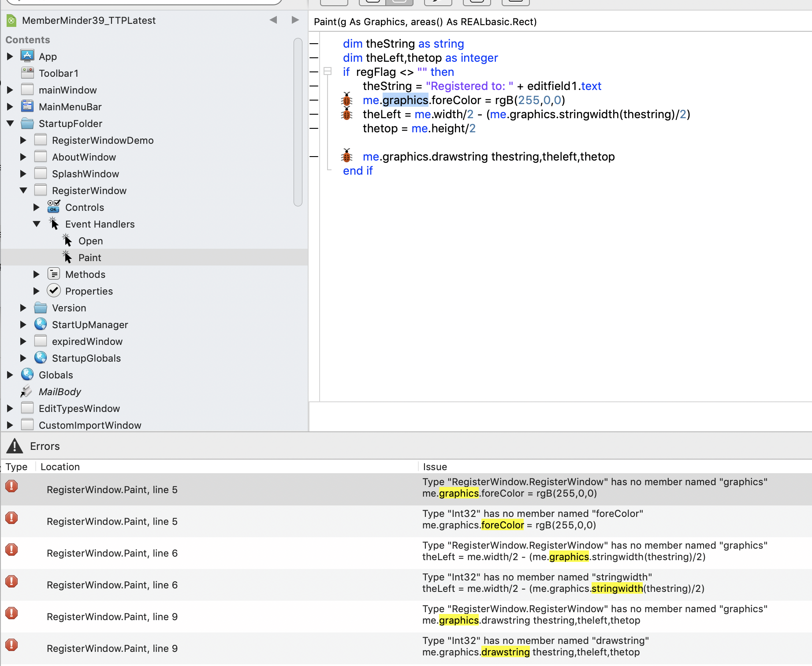The image size is (812, 666).
Task: Click the Errors warning triangle icon
Action: tap(15, 446)
